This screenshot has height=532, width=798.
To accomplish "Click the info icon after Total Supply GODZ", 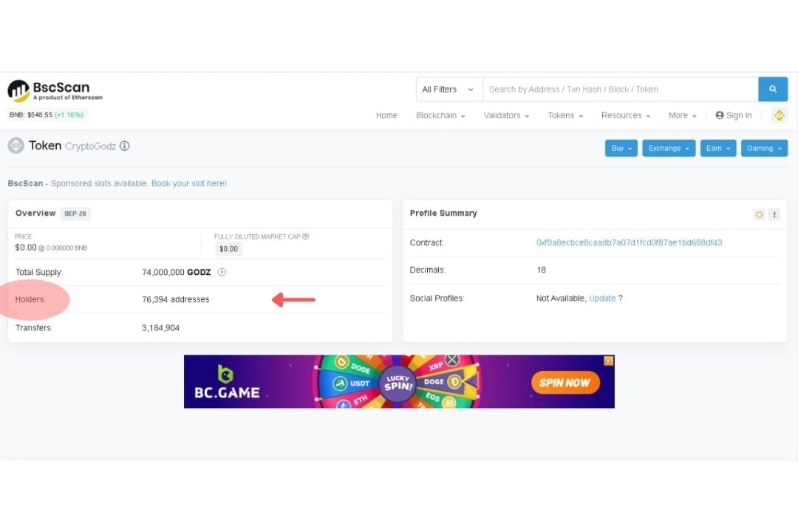I will click(x=222, y=272).
